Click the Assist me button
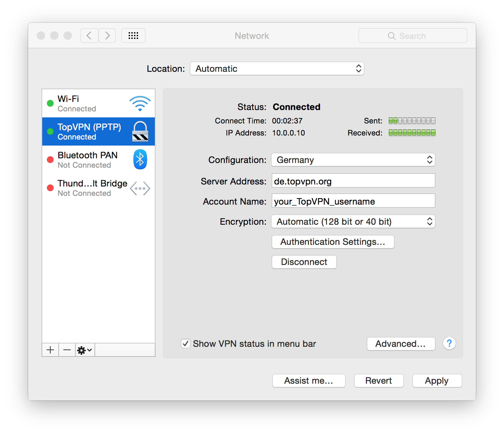This screenshot has height=434, width=504. click(x=309, y=381)
